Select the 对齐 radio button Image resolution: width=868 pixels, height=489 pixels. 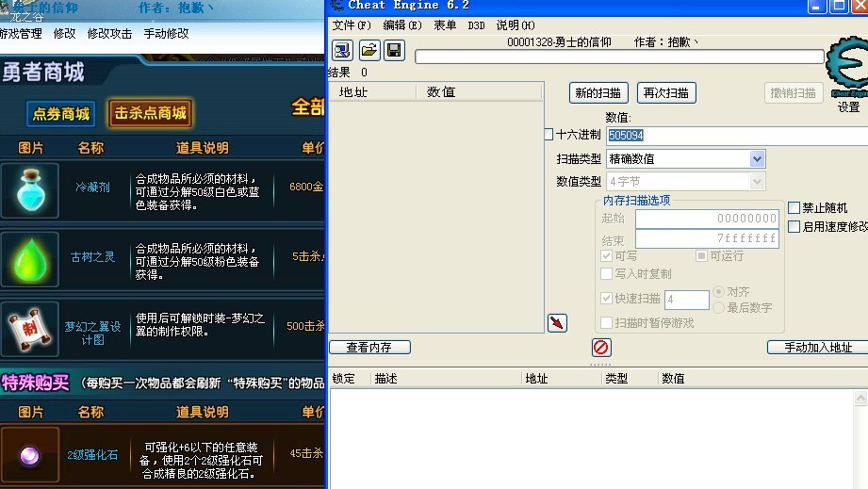tap(718, 291)
